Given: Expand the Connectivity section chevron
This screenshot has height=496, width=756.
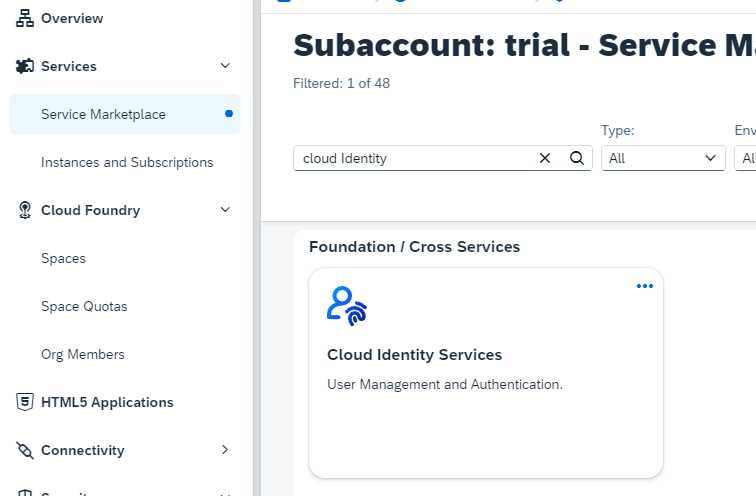Looking at the screenshot, I should (x=225, y=450).
